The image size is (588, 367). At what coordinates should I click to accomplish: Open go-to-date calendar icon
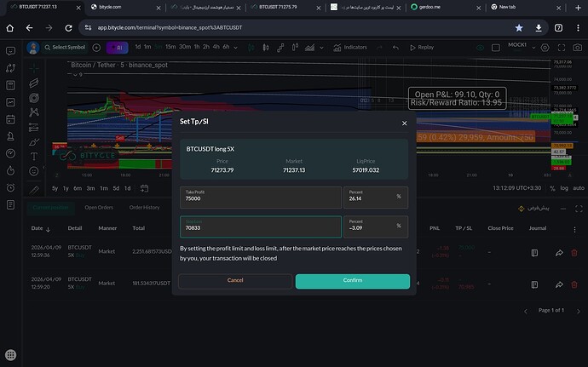pos(144,188)
